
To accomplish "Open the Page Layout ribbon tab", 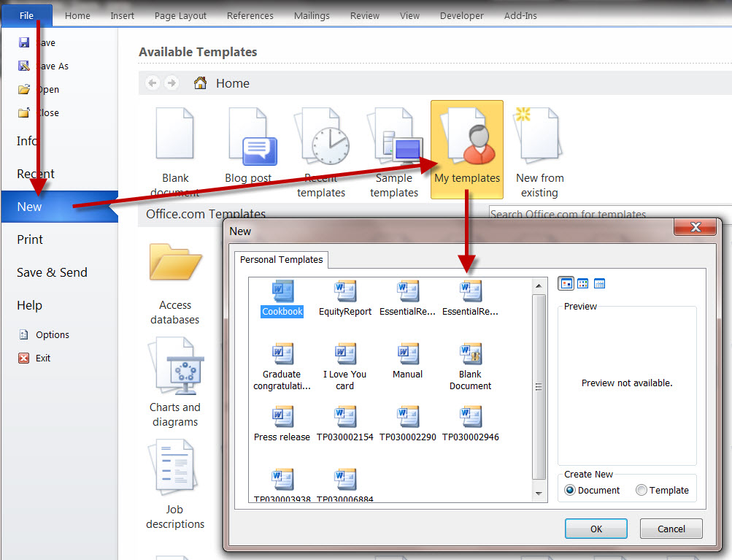I will [180, 15].
